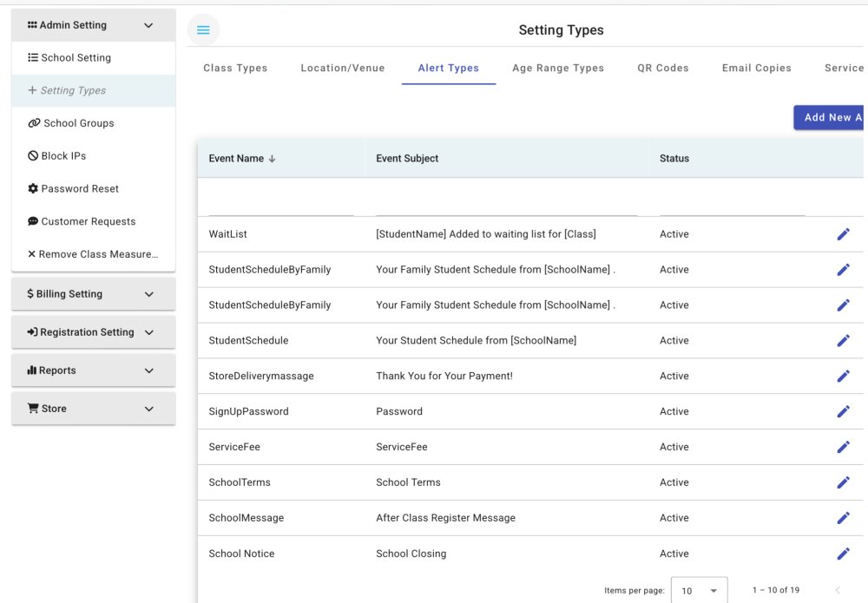Image resolution: width=868 pixels, height=603 pixels.
Task: Open School Setting menu item
Action: click(x=94, y=57)
